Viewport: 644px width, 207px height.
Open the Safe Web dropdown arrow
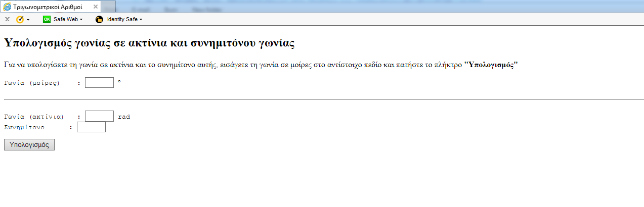coord(81,20)
